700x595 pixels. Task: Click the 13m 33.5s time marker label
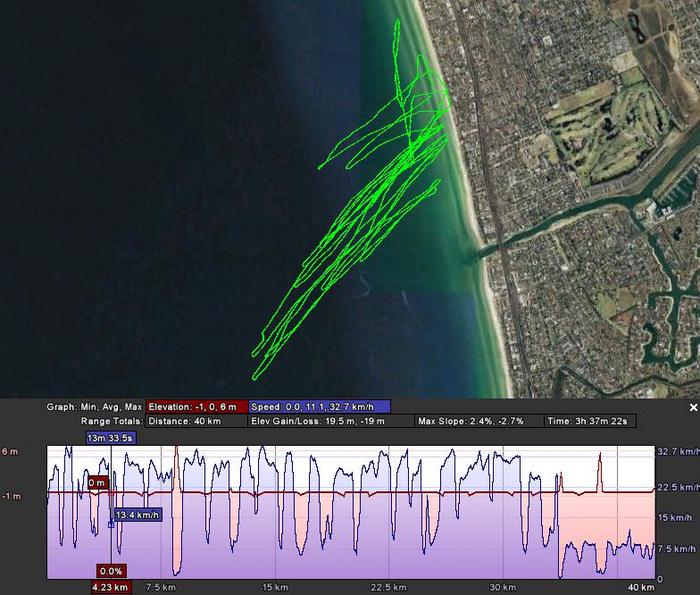tap(111, 438)
